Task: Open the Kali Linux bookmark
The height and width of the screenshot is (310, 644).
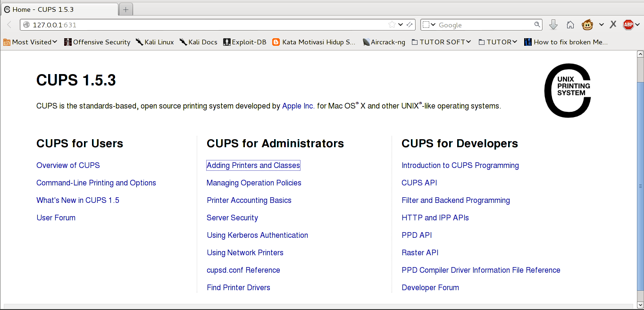Action: tap(155, 42)
